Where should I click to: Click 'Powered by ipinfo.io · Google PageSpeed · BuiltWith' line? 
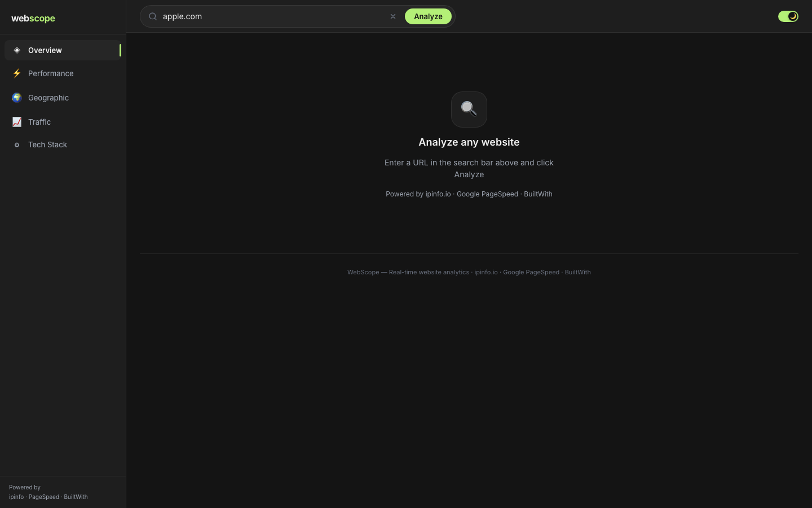pos(469,194)
